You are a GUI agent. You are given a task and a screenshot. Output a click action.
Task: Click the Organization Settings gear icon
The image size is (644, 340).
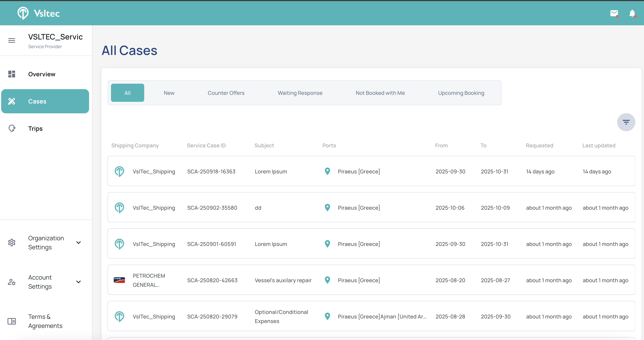pos(12,242)
